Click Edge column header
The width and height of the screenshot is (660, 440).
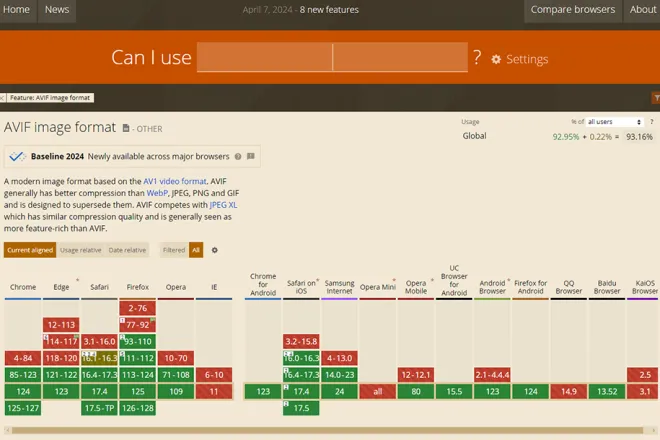point(61,287)
